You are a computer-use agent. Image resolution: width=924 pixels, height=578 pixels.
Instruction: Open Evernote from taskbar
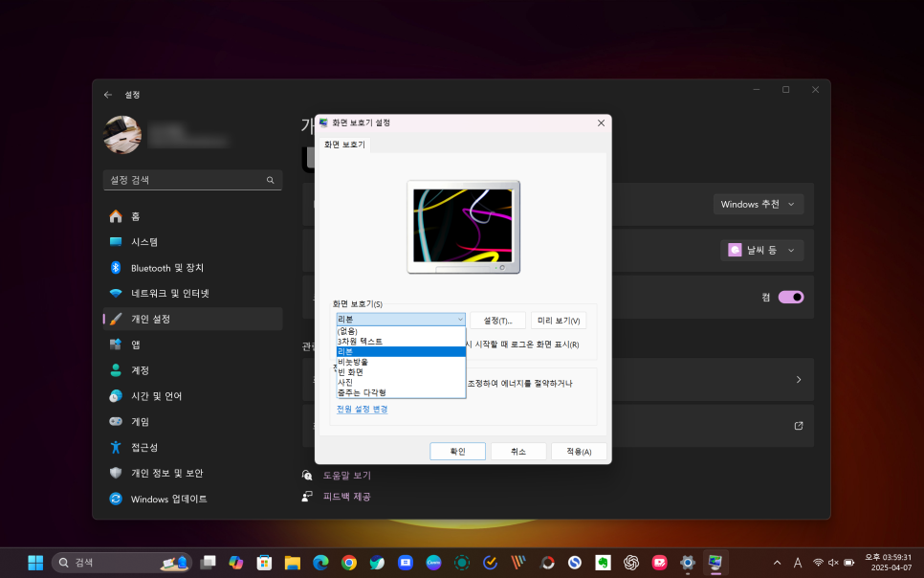point(603,563)
